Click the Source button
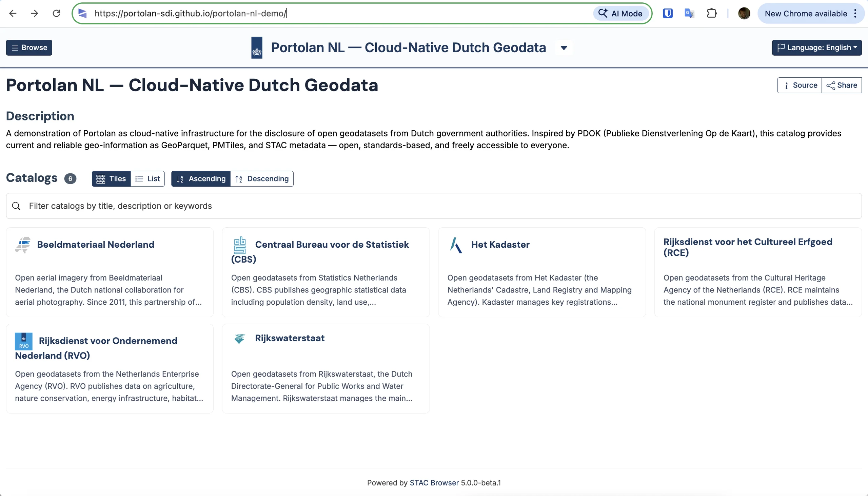This screenshot has width=868, height=496. click(x=800, y=85)
